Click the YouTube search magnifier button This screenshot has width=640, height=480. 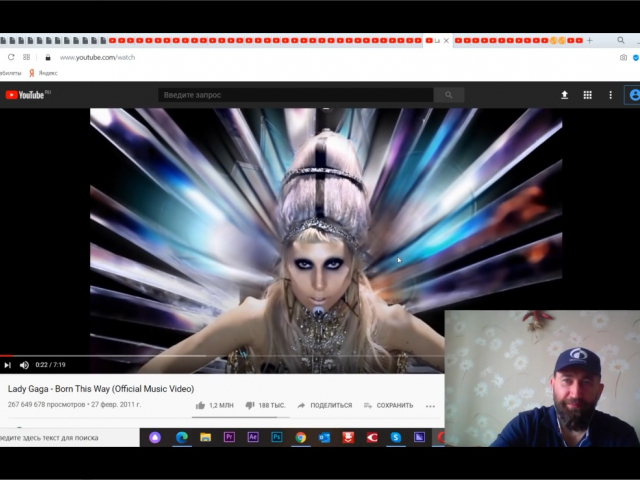(449, 95)
